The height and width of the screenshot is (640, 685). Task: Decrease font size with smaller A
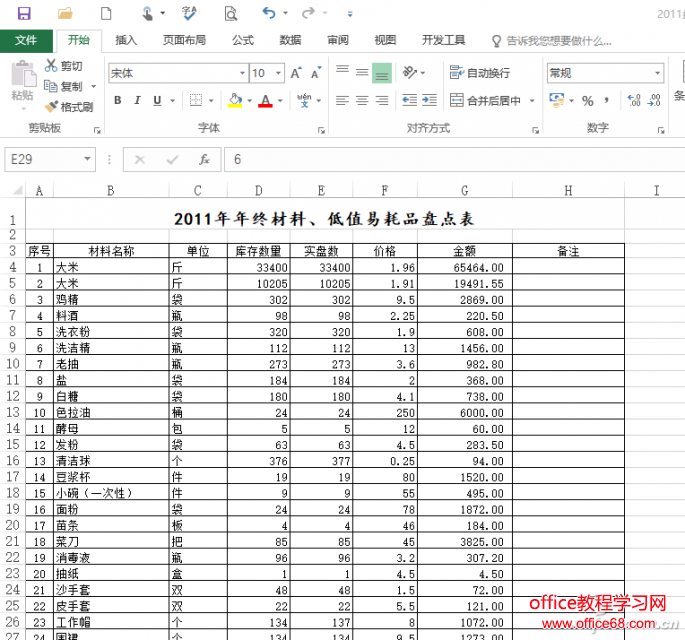coord(316,73)
